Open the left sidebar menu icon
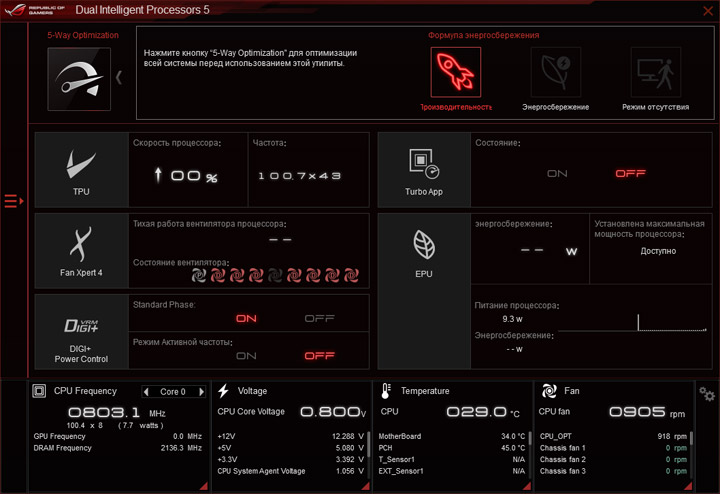Image resolution: width=720 pixels, height=494 pixels. point(14,201)
